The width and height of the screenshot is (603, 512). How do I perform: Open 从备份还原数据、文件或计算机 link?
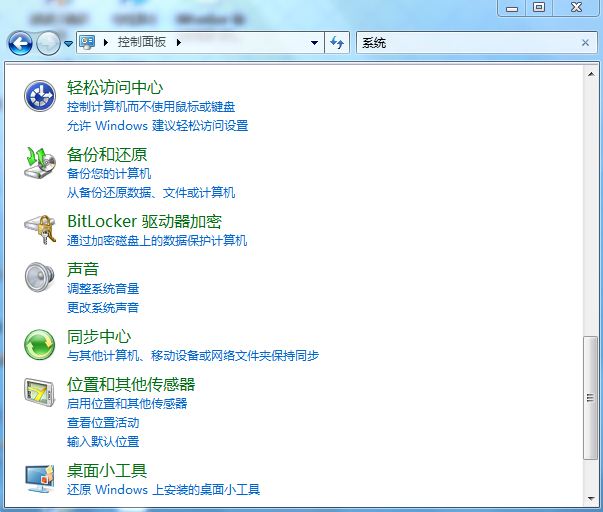(x=151, y=192)
